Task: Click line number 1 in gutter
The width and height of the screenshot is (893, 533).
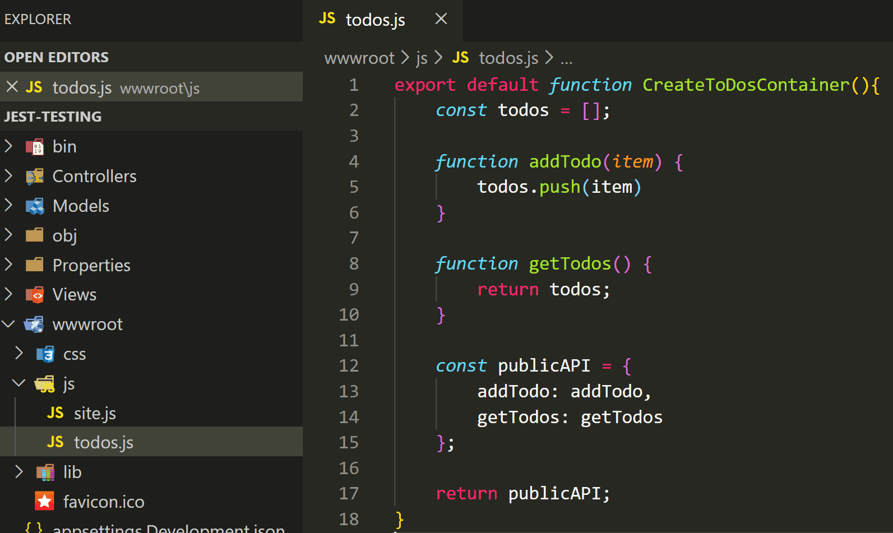Action: [354, 85]
